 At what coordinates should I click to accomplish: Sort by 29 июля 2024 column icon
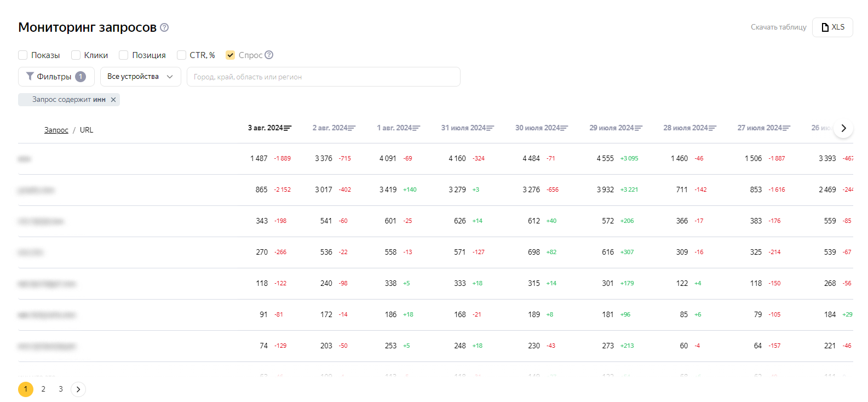[639, 128]
